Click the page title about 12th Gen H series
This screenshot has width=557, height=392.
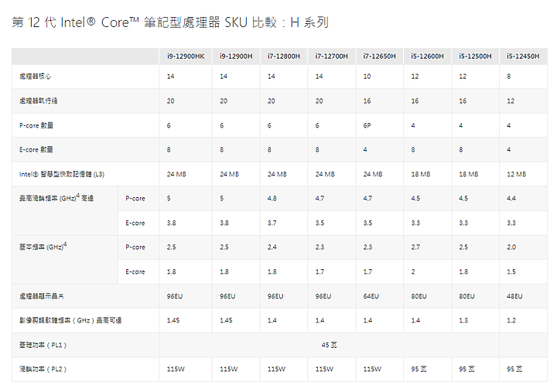(x=169, y=22)
